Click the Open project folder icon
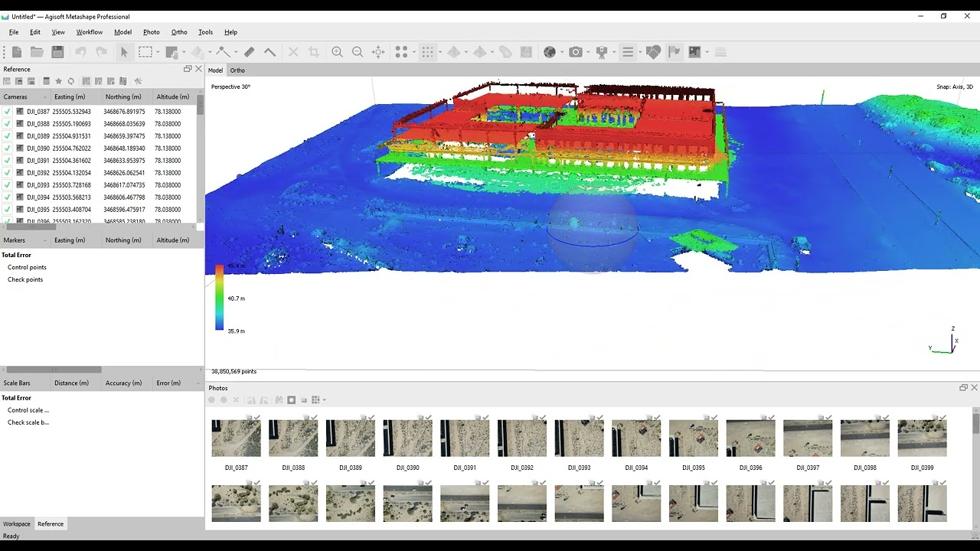The image size is (980, 551). click(x=37, y=52)
